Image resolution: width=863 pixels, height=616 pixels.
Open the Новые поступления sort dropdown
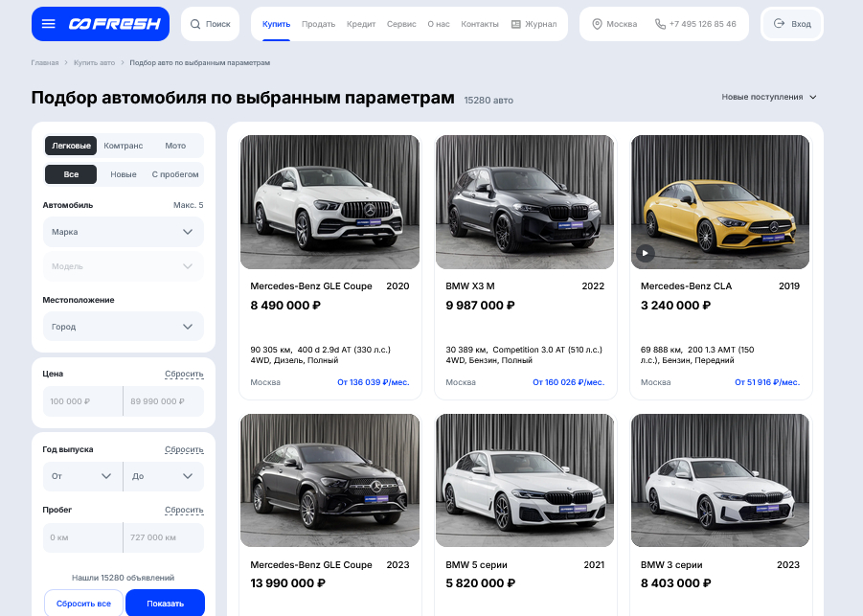coord(769,97)
